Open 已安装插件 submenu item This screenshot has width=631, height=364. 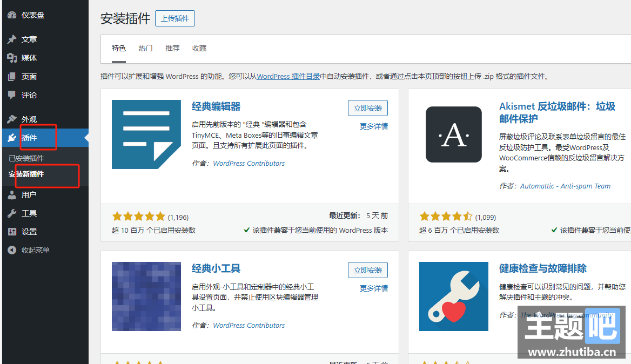[26, 158]
